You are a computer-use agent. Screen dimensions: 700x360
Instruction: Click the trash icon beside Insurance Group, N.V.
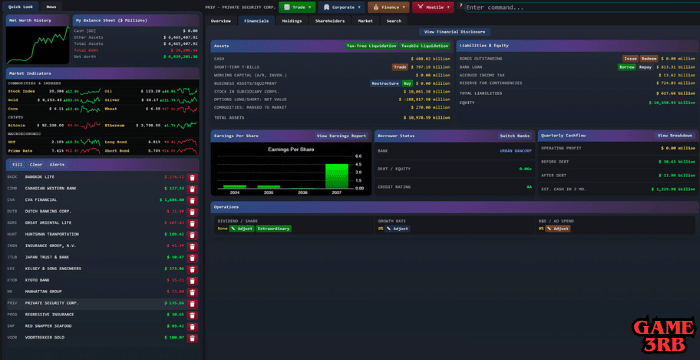pos(192,247)
